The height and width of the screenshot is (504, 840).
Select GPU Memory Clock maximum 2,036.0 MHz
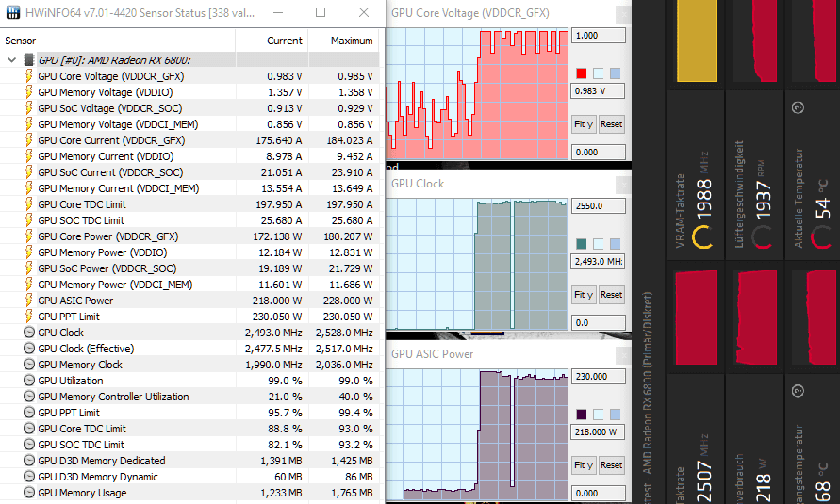(x=344, y=365)
